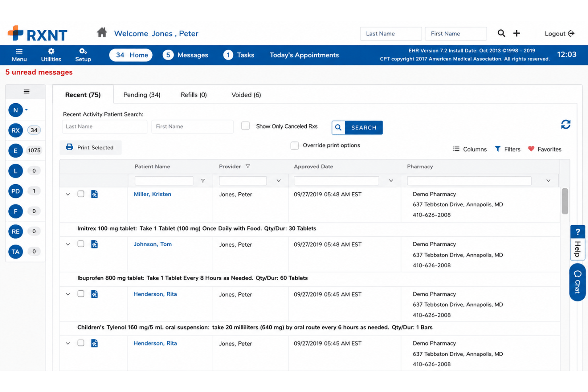Viewport: 588px width, 392px height.
Task: Focus Recent Activity Last Name field
Action: [104, 127]
